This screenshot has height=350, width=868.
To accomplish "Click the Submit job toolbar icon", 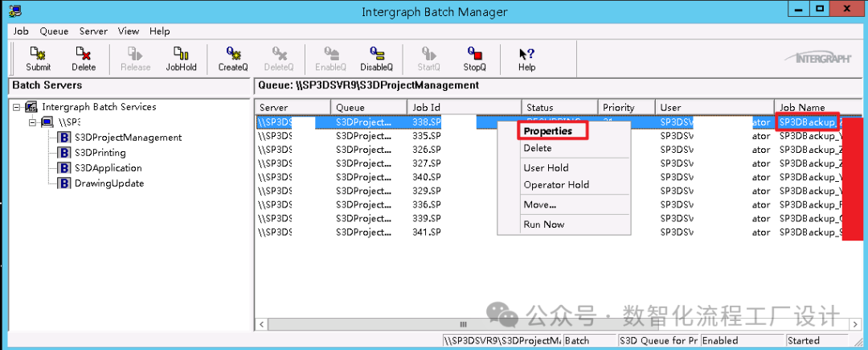I will pyautogui.click(x=38, y=54).
